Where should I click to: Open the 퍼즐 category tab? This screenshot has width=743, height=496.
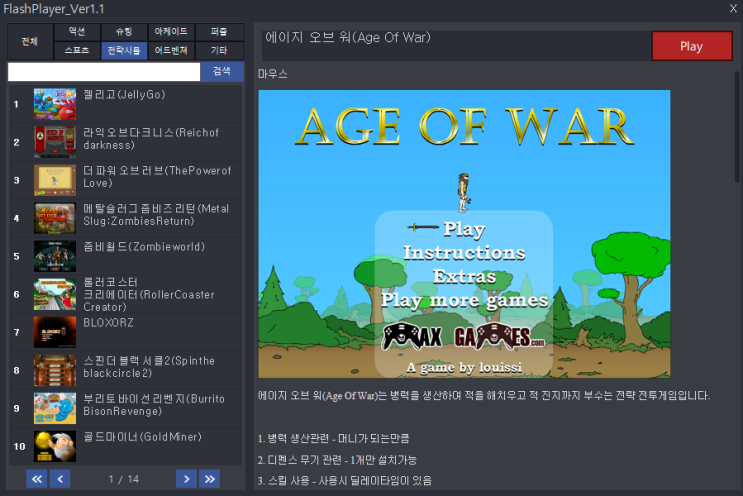click(219, 32)
